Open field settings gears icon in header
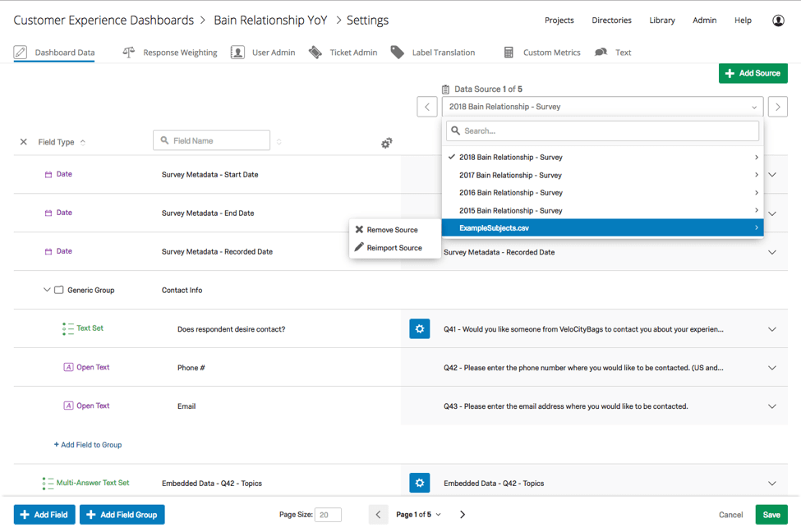 coord(387,143)
